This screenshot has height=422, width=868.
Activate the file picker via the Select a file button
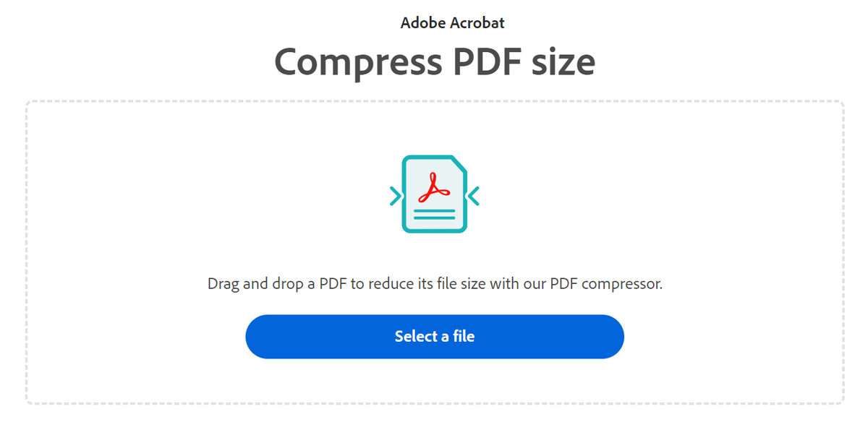click(435, 336)
